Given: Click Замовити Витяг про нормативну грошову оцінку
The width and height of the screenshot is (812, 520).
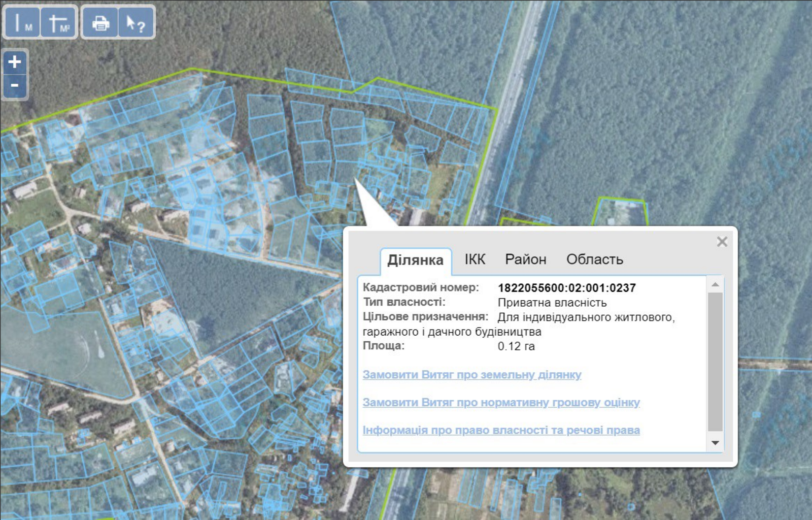Looking at the screenshot, I should click(501, 403).
